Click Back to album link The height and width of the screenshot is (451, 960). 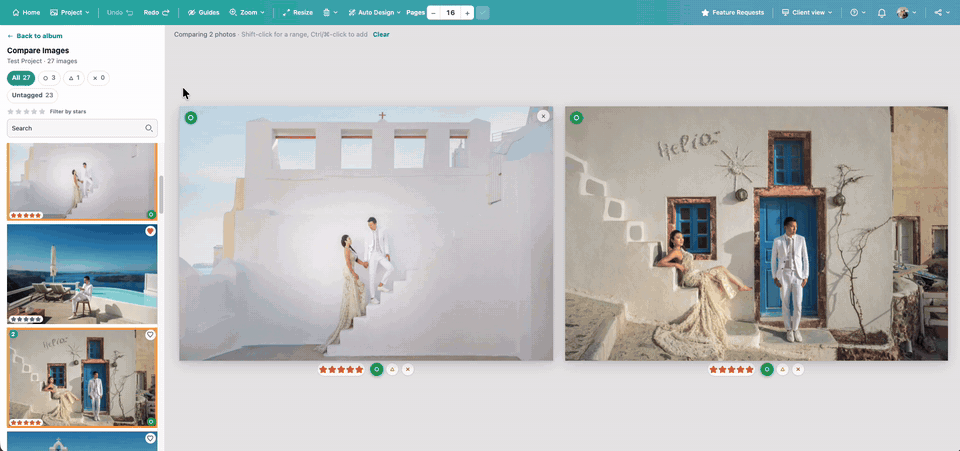(35, 36)
